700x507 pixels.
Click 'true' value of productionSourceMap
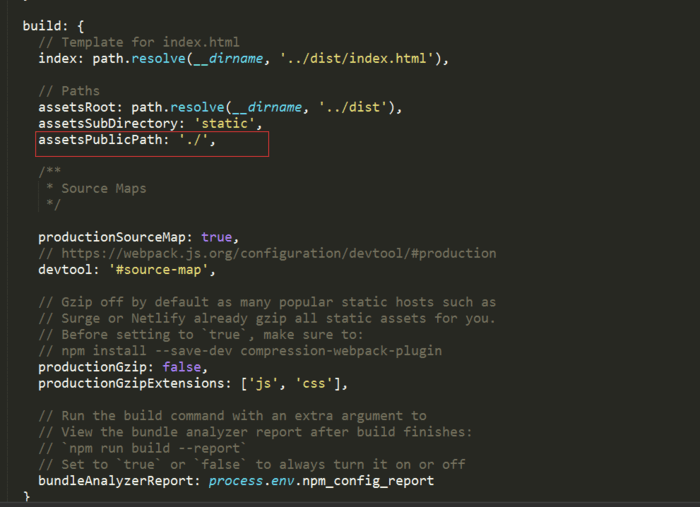tap(217, 237)
